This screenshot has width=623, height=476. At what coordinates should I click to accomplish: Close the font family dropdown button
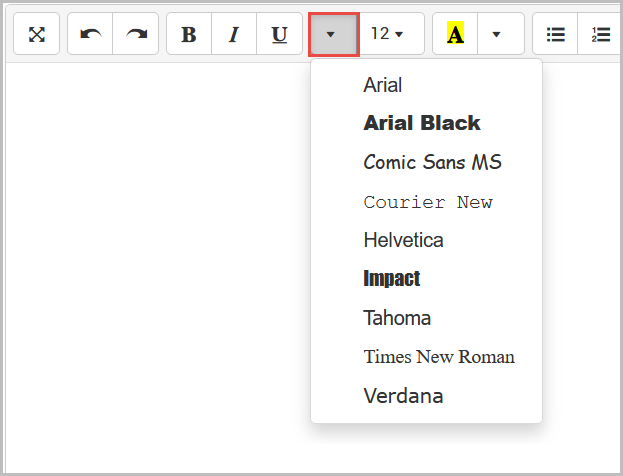click(x=334, y=34)
